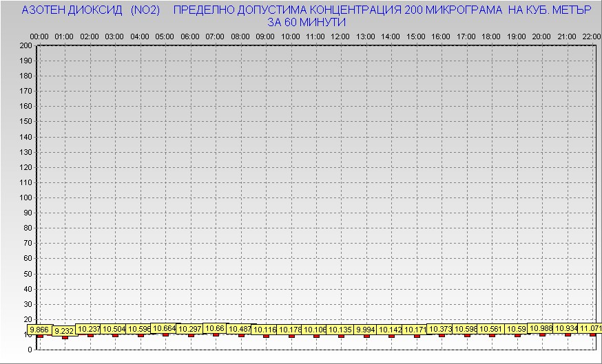Image resolution: width=602 pixels, height=364 pixels.
Task: Select the 10.135 data label
Action: click(x=340, y=330)
